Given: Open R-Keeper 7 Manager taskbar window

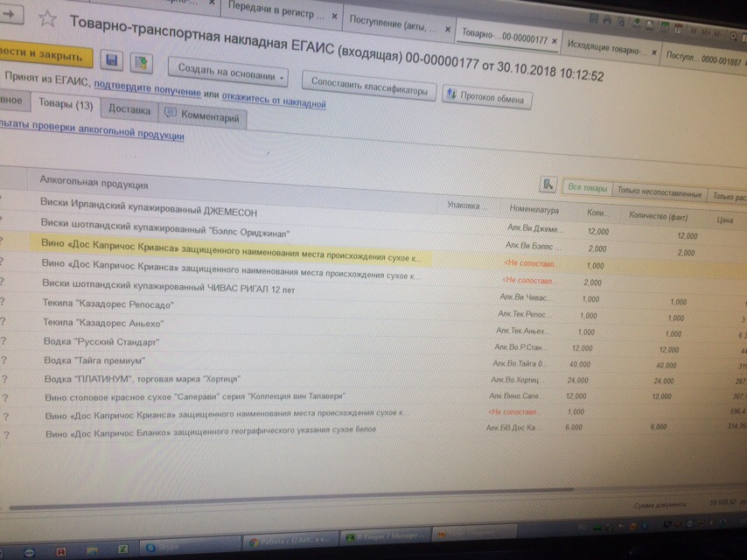Looking at the screenshot, I should click(386, 536).
